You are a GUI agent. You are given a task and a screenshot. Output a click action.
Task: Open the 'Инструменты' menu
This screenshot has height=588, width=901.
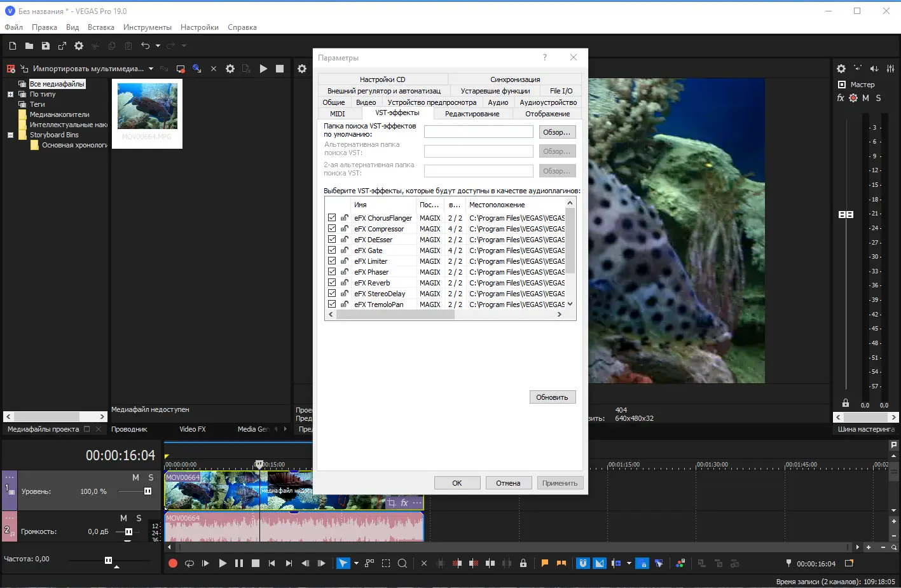tap(147, 27)
